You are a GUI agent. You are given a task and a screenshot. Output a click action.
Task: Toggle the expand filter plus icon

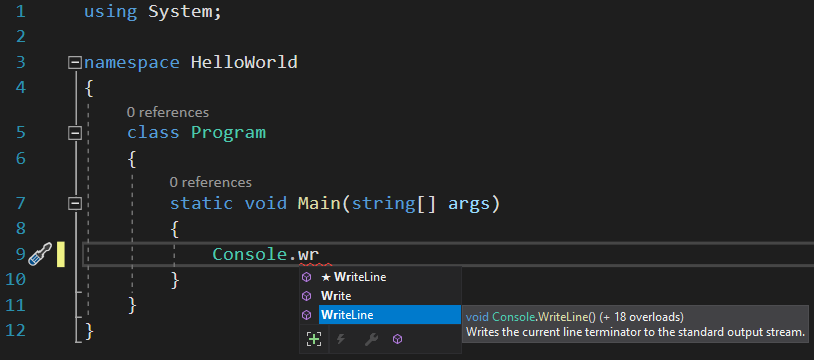tap(314, 339)
